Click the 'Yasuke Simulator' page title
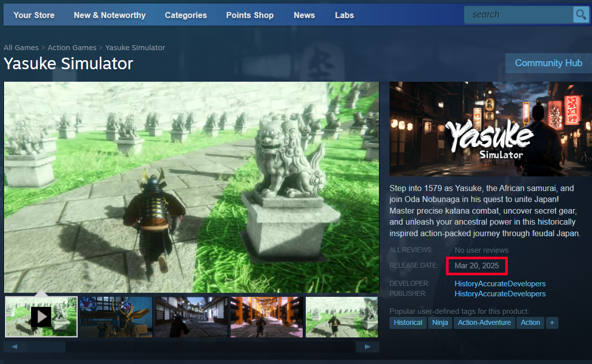Screen dimensions: 592x364 [x=68, y=64]
